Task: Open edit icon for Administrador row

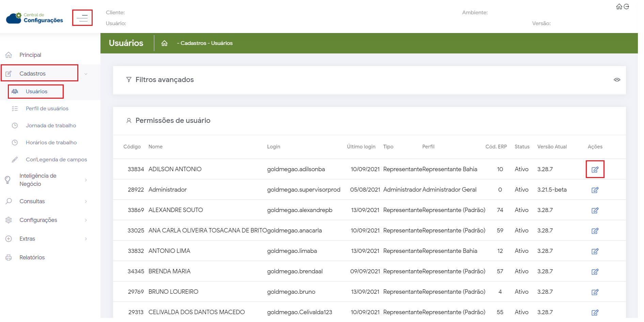Action: [595, 190]
